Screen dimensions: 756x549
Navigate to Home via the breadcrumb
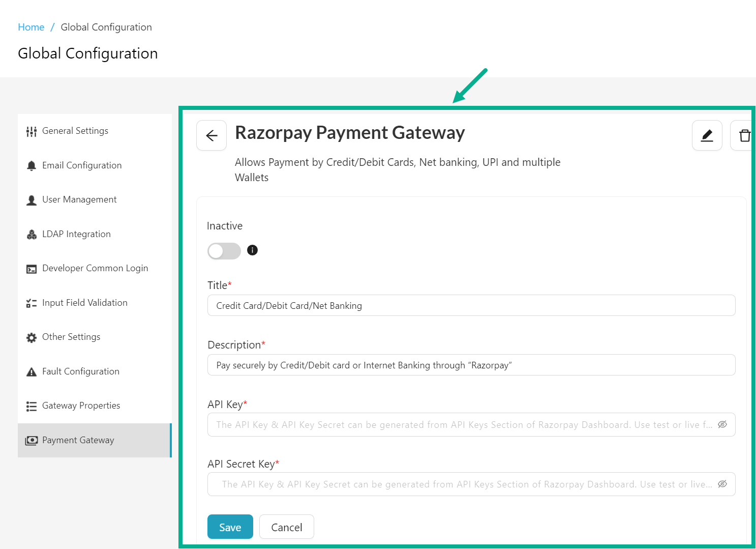coord(31,27)
